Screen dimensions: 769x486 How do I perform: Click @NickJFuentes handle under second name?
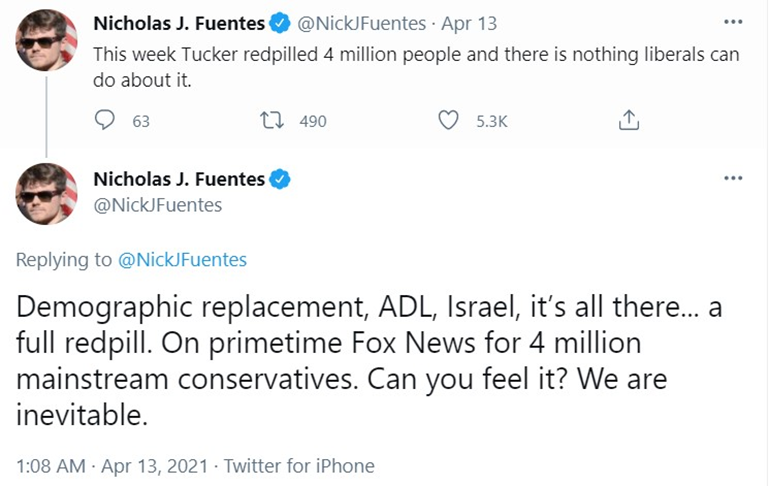[x=157, y=204]
